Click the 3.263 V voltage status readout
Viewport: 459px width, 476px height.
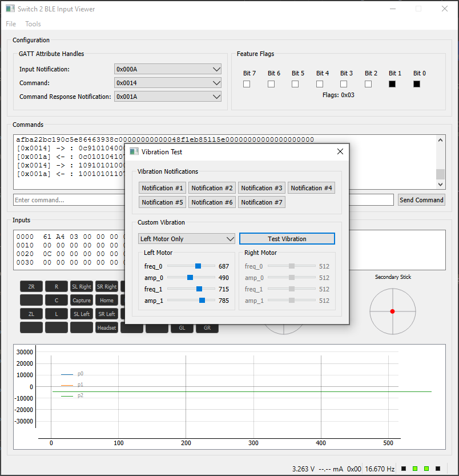click(x=303, y=469)
